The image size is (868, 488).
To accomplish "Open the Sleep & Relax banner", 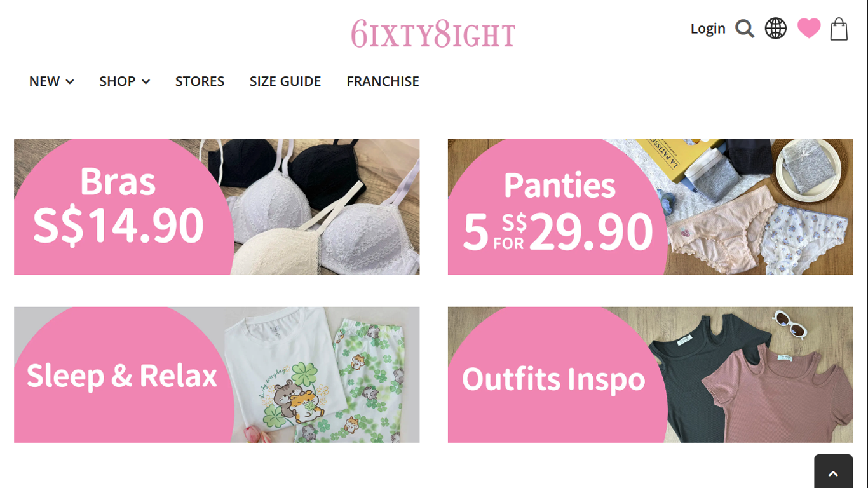I will point(217,375).
